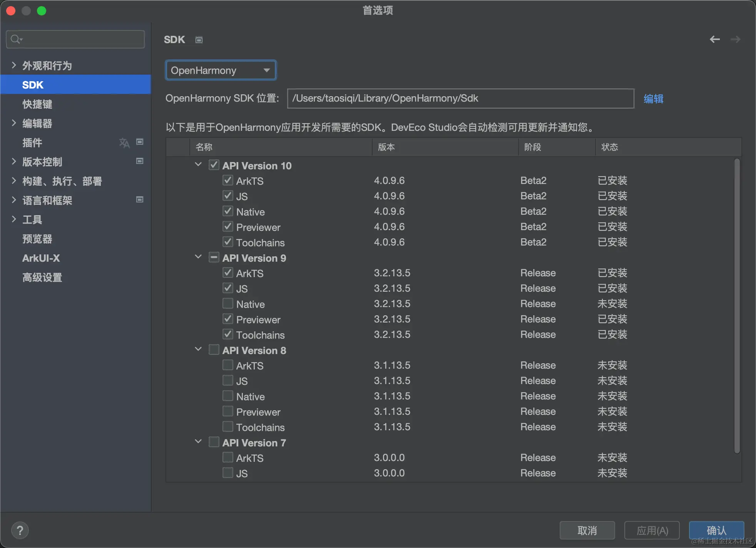Open 插件 settings page
Screen dimensions: 756x548
(32, 143)
